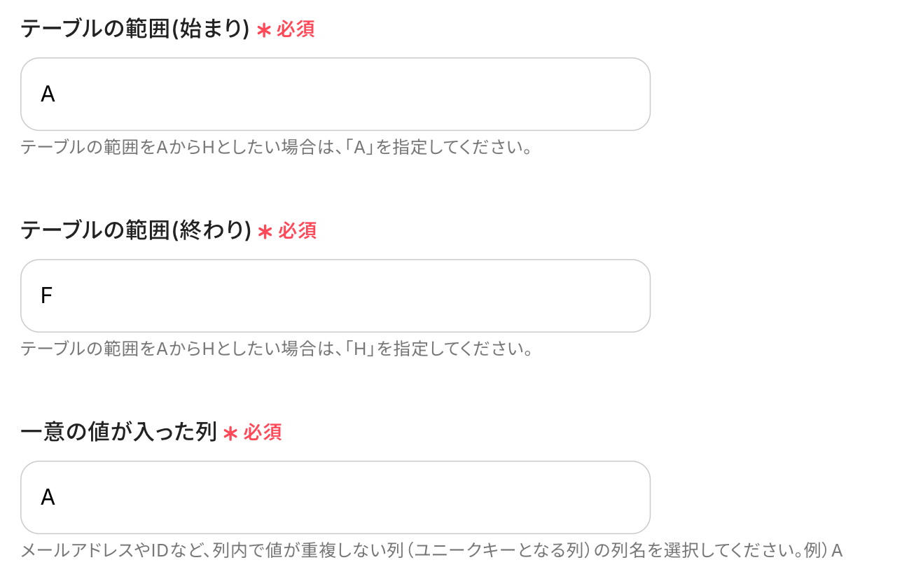This screenshot has width=916, height=588.
Task: Click the red asterisk beside 一意の値が入った列
Action: coord(230,433)
